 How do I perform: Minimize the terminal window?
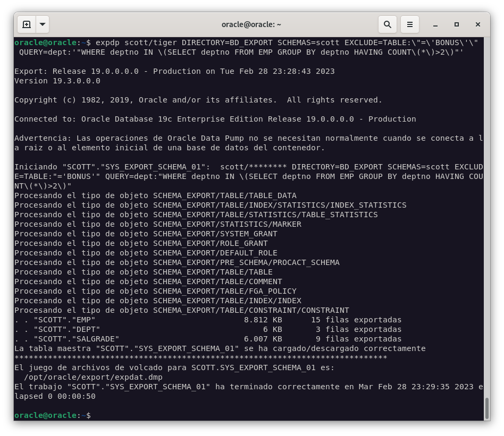(435, 24)
